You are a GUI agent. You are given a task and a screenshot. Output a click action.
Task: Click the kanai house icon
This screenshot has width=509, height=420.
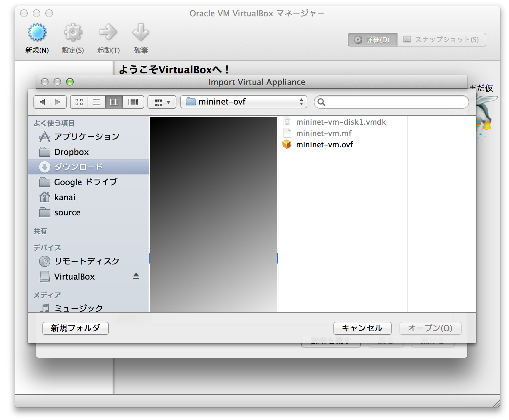coord(45,197)
